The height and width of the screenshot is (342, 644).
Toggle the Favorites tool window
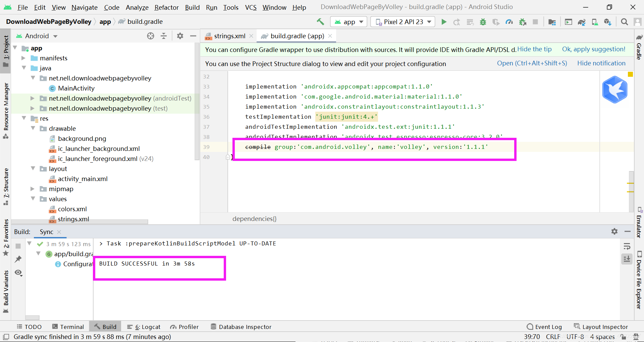click(6, 237)
